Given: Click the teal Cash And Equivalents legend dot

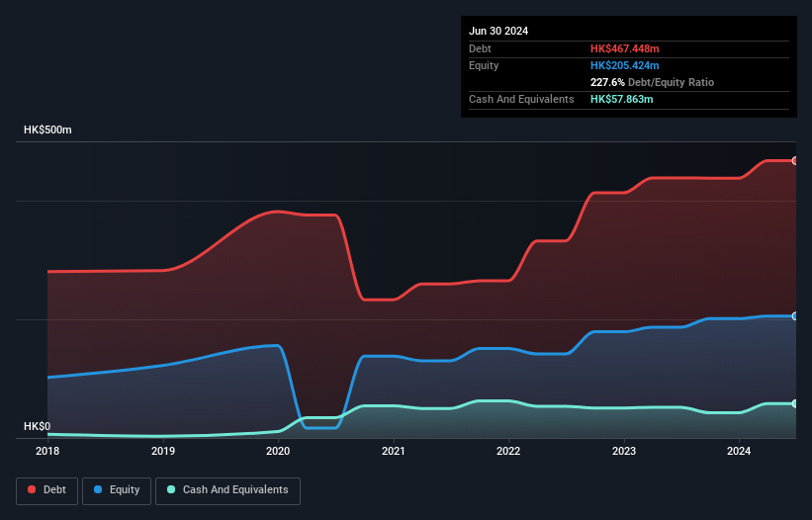Looking at the screenshot, I should pos(171,489).
